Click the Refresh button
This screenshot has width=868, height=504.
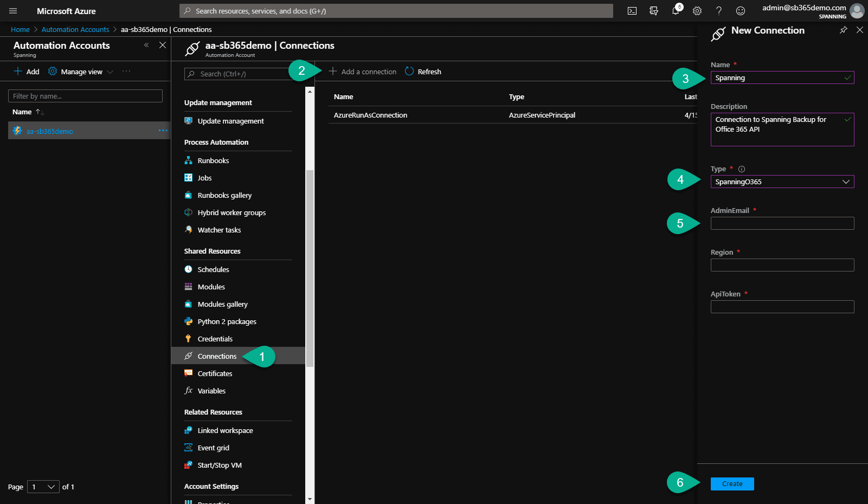[x=423, y=72]
